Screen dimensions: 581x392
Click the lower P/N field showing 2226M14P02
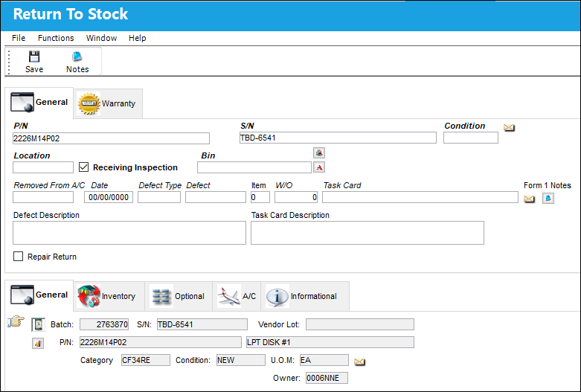pyautogui.click(x=161, y=342)
